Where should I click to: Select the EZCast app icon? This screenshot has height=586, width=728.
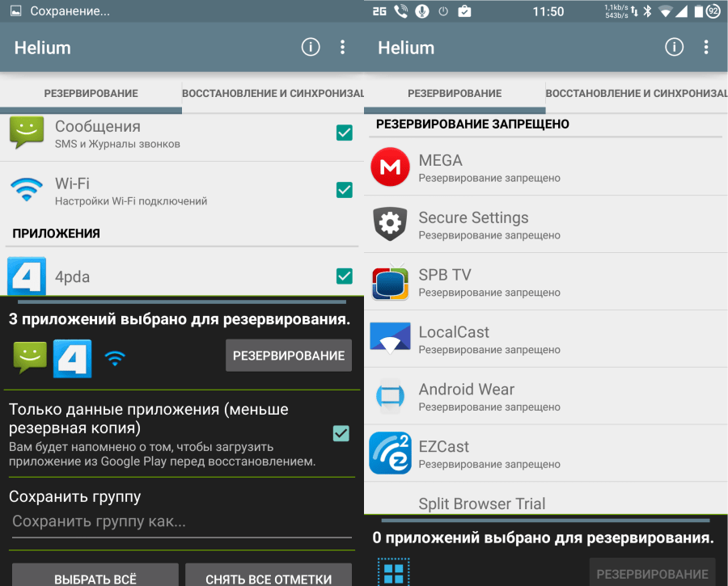(x=390, y=453)
